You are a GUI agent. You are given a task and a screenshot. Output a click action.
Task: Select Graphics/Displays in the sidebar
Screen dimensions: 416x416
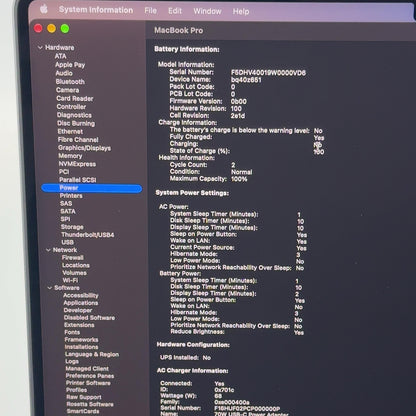click(84, 148)
